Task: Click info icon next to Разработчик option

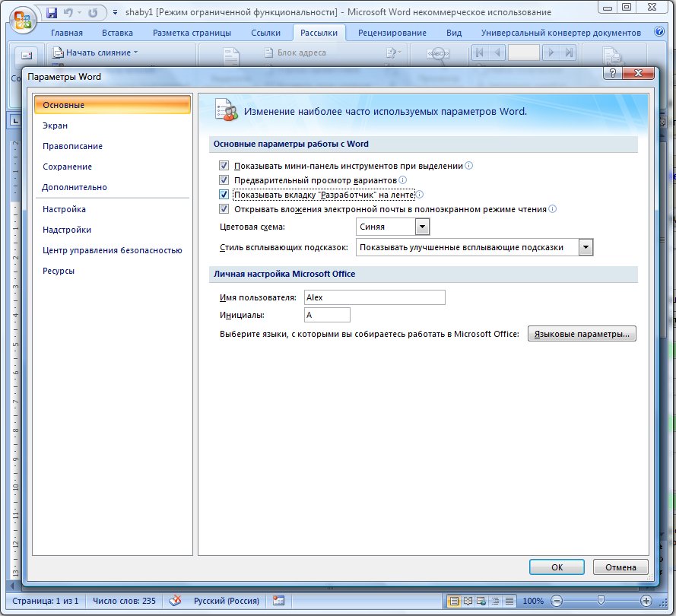Action: (x=419, y=195)
